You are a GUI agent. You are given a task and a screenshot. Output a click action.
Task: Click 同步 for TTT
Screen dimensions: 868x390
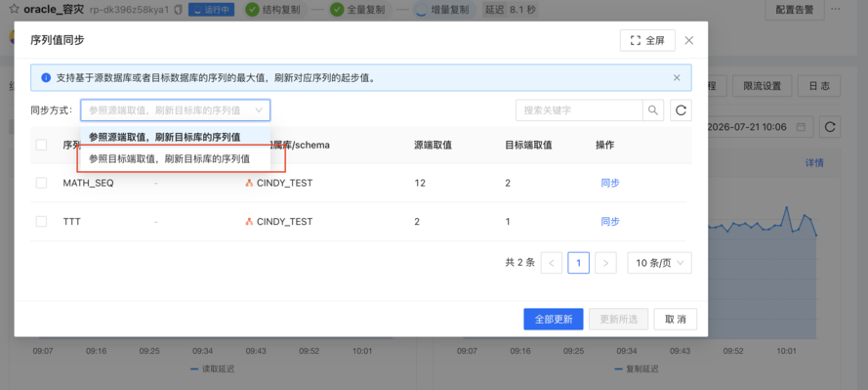tap(610, 222)
